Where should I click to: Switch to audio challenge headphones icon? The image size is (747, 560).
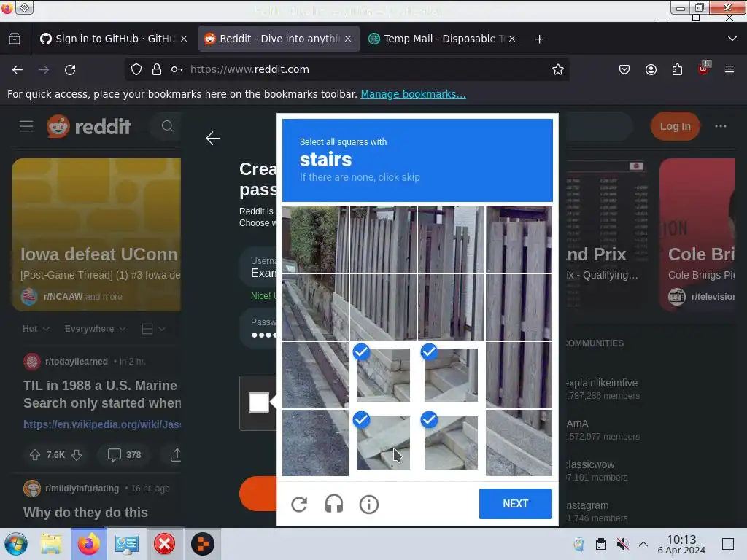point(334,504)
